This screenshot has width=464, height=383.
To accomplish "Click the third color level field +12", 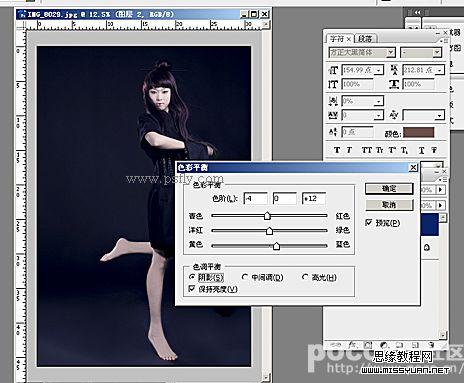I will coord(313,199).
